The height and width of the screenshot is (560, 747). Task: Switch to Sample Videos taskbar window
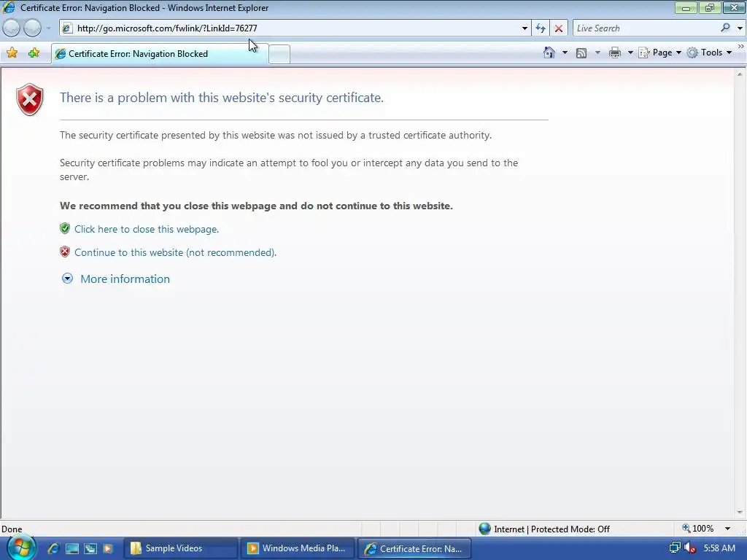(181, 548)
